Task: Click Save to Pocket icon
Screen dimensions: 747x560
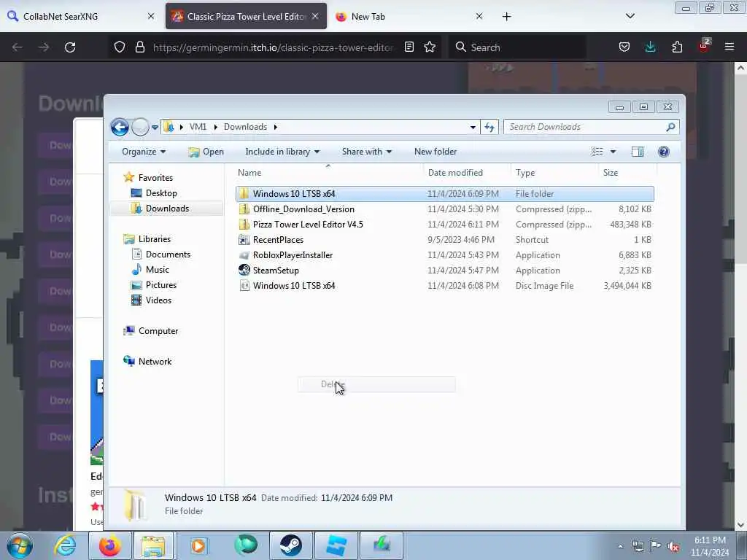Action: [x=624, y=47]
